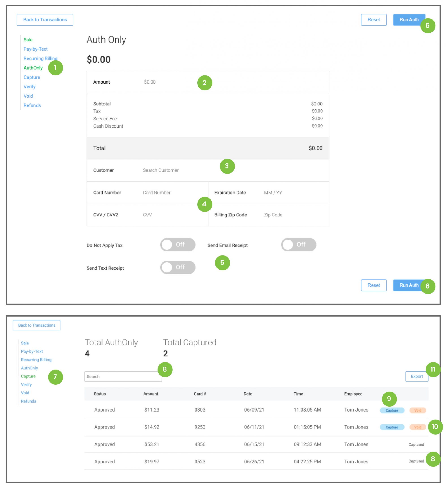Go to the Void section

coord(28,96)
